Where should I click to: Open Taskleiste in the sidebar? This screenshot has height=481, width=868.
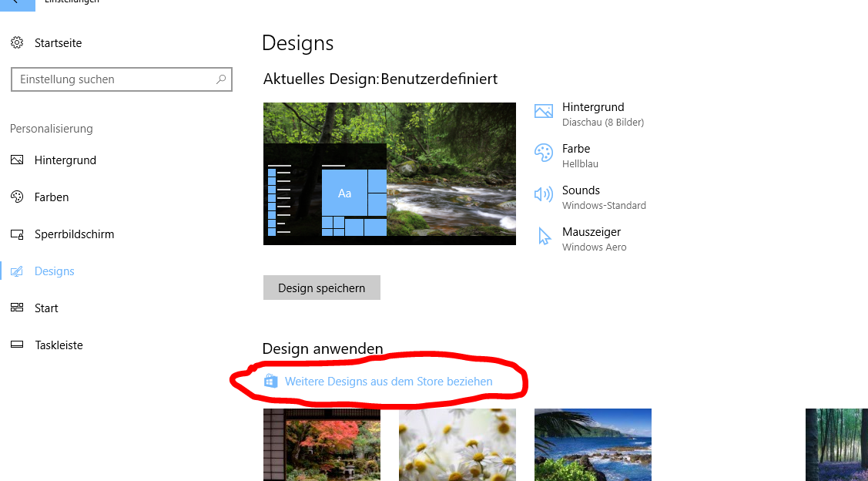pos(59,345)
